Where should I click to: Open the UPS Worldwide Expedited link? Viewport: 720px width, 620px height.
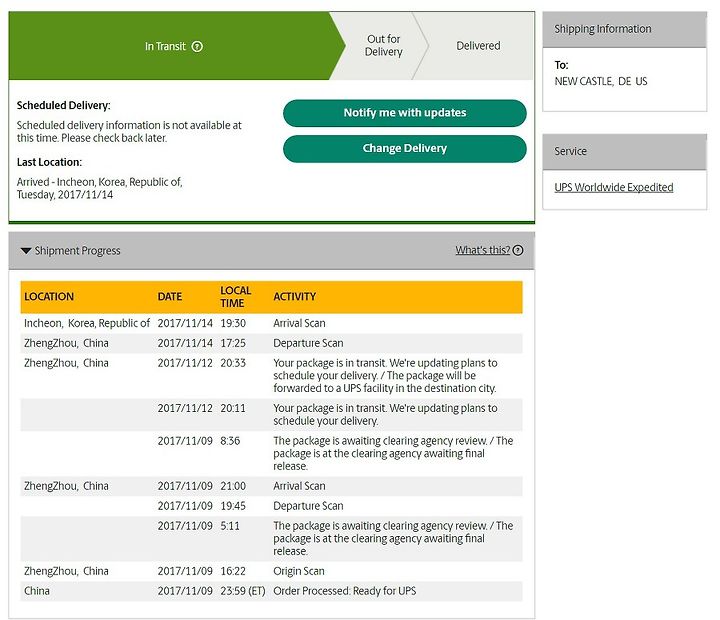pyautogui.click(x=613, y=187)
